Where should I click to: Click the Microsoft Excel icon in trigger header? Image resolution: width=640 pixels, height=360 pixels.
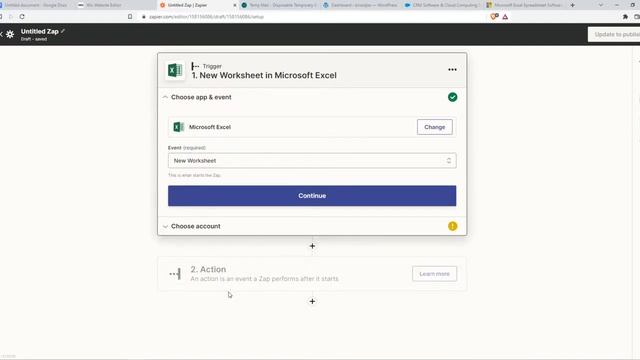pos(175,70)
